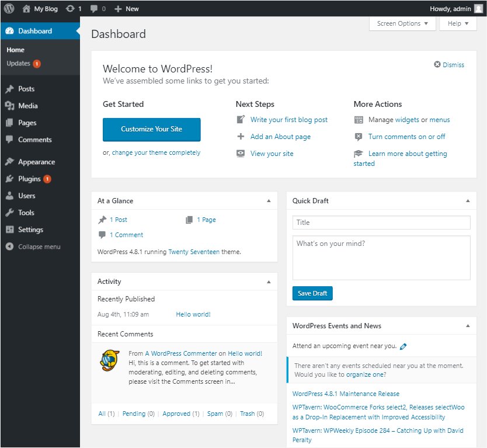Screen dimensions: 487x448
Task: Filter comments by Pending (0)
Action: click(x=138, y=414)
